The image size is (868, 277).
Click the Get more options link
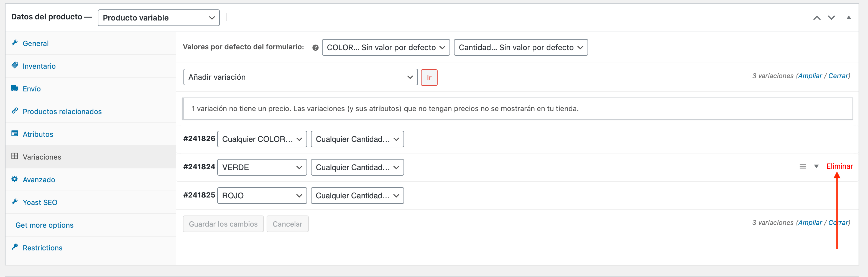tap(44, 225)
